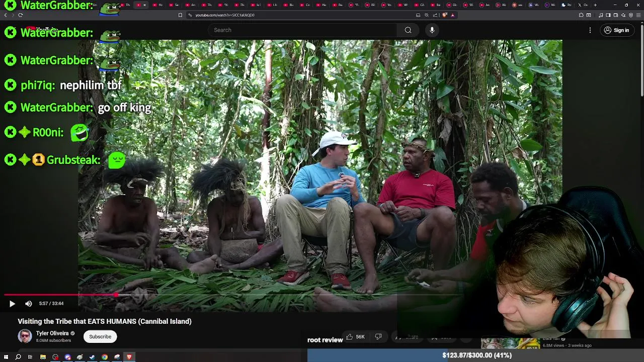Click the $123.87/$300.00 donation goal bar

475,355
